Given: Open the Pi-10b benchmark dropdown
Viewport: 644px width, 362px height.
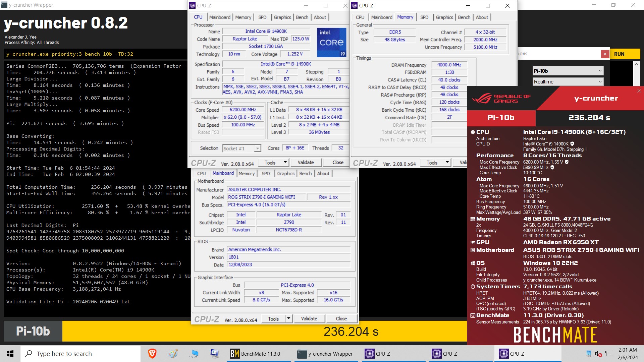Looking at the screenshot, I should pos(568,71).
